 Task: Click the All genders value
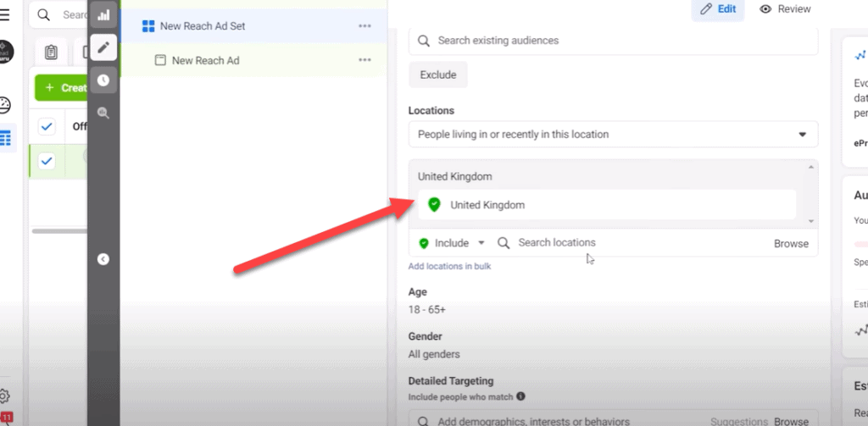[434, 354]
